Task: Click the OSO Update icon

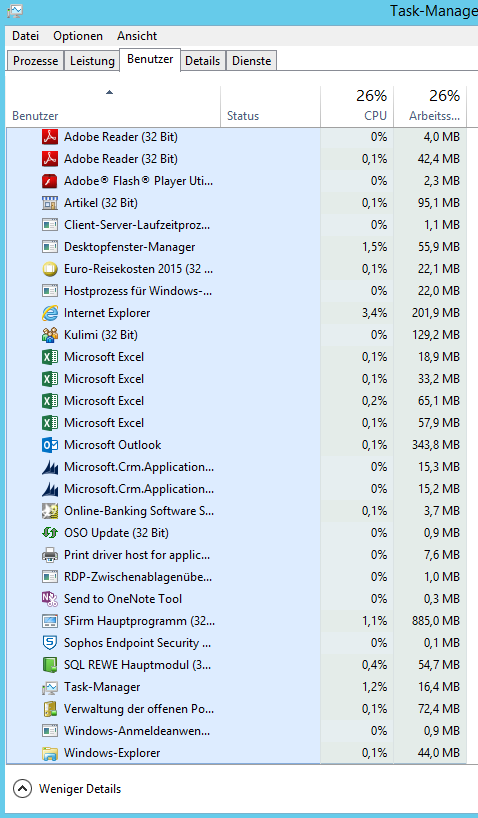Action: [x=50, y=533]
